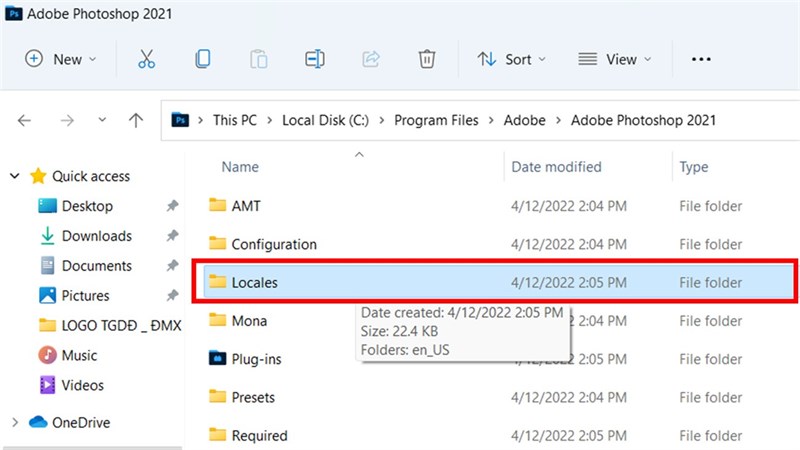800x450 pixels.
Task: Select the Presets folder
Action: (x=253, y=397)
